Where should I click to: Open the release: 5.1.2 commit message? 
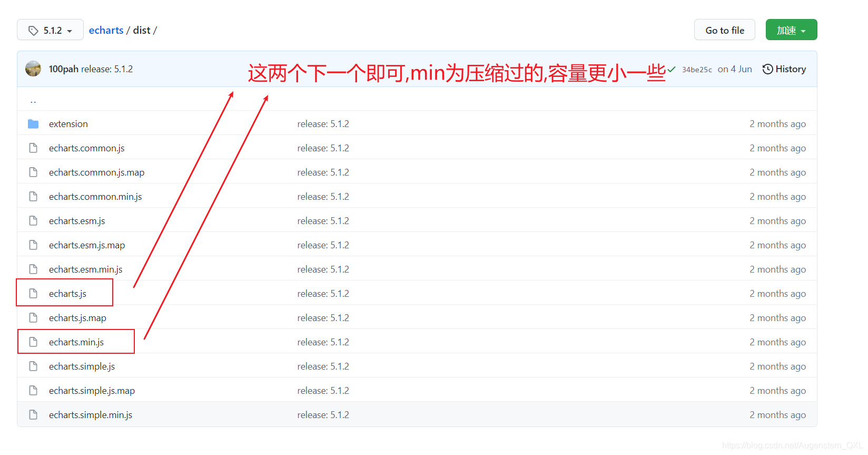107,69
